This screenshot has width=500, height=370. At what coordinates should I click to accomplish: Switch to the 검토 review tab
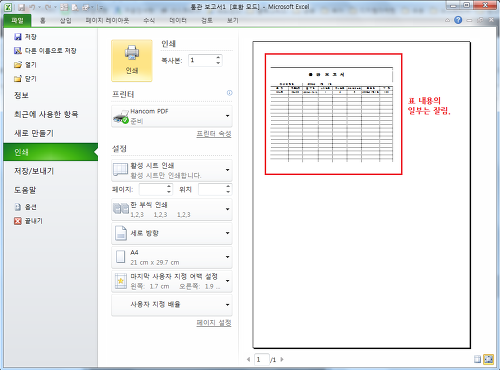coord(207,21)
